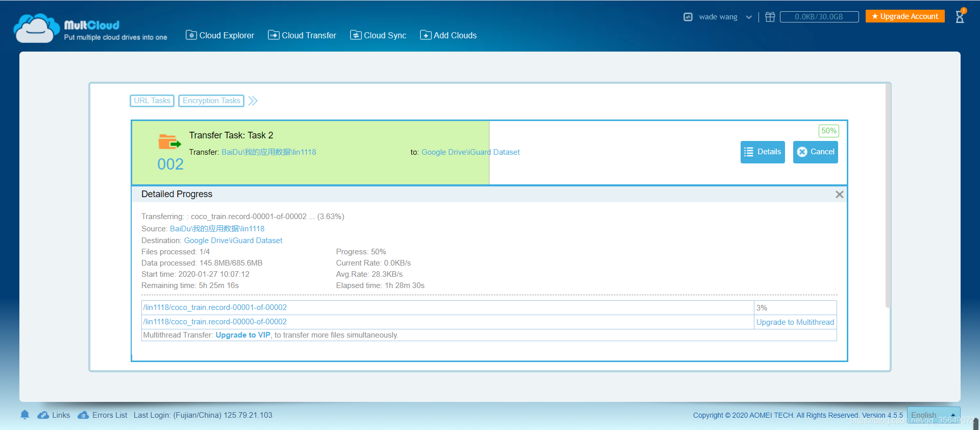Click the 50% progress badge
Screen dimensions: 980x430
(829, 131)
